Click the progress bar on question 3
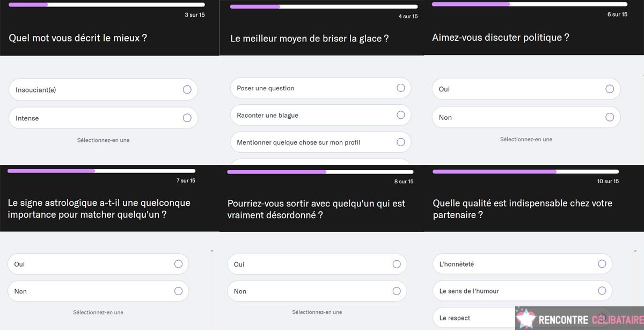This screenshot has height=330, width=644. click(x=106, y=4)
